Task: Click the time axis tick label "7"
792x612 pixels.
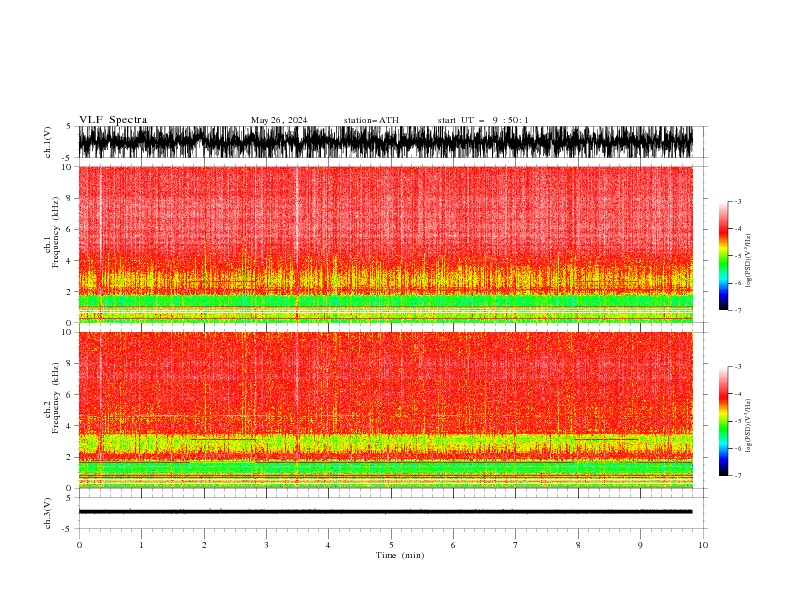Action: pos(516,545)
